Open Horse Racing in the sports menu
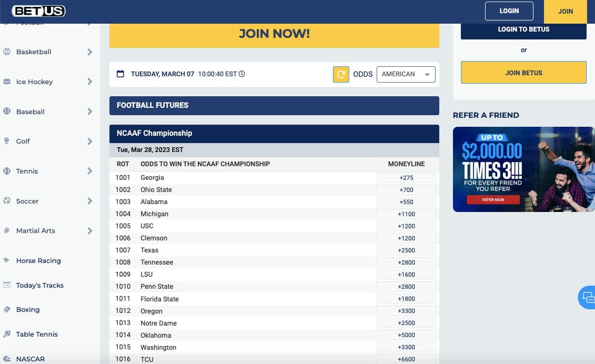595x364 pixels. tap(38, 260)
